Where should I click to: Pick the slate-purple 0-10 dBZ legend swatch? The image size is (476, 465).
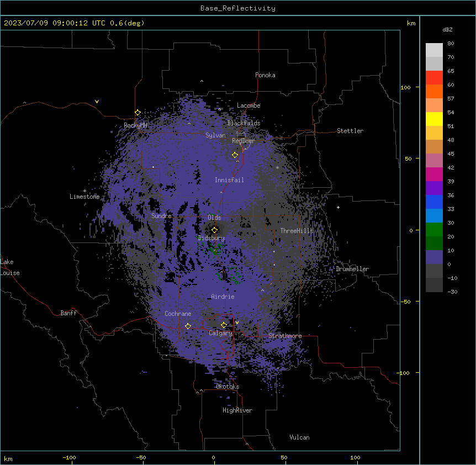coord(434,257)
